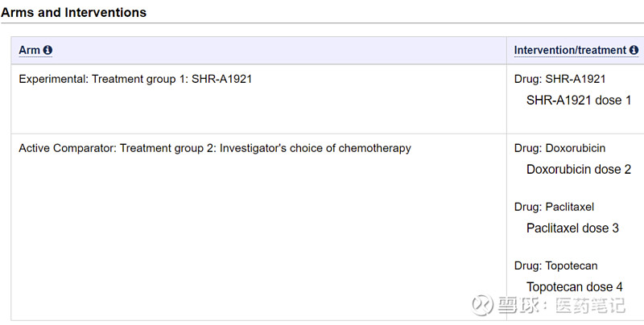This screenshot has height=325, width=644.
Task: Click the Paclitaxel dose 3 description
Action: pos(572,228)
